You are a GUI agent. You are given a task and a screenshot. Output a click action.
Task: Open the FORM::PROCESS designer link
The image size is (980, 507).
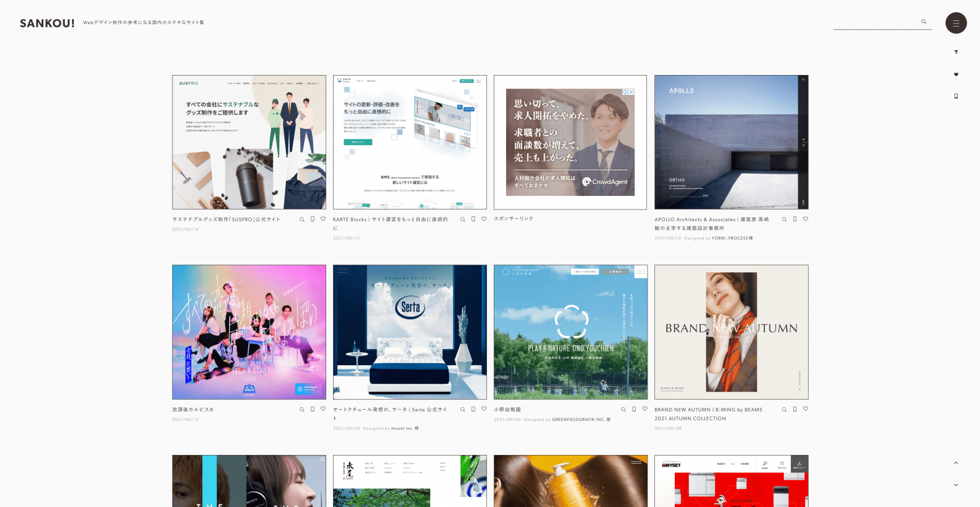point(729,238)
